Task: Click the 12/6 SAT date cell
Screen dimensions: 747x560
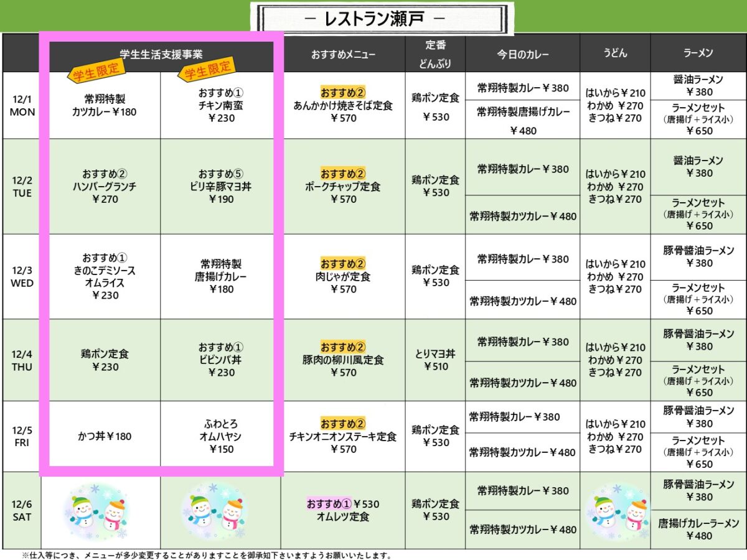Action: click(22, 510)
